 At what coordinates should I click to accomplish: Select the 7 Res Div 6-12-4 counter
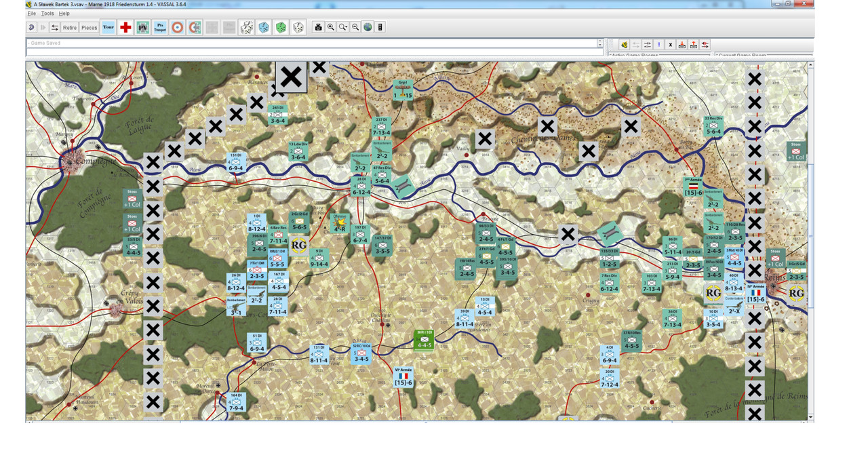609,283
